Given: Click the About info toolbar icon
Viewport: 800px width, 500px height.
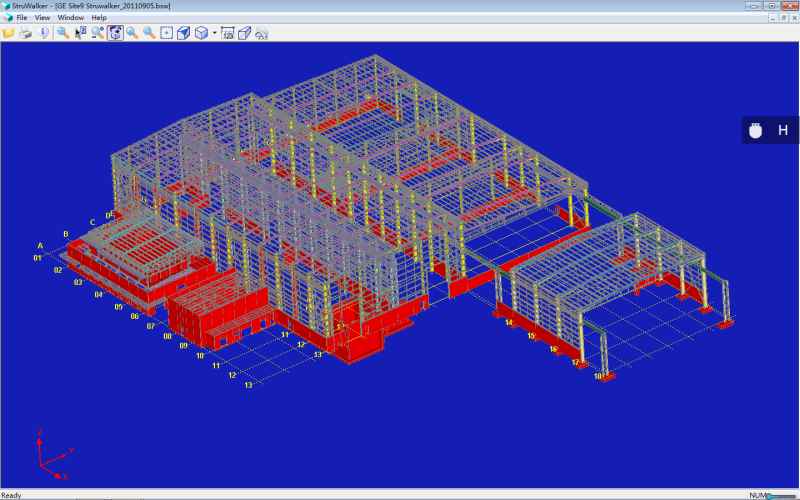Looking at the screenshot, I should [x=44, y=32].
